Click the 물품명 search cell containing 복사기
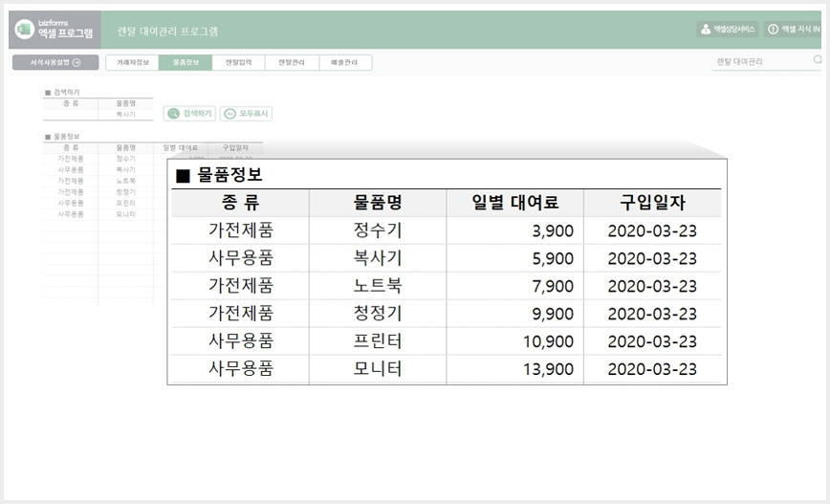Image resolution: width=830 pixels, height=504 pixels. click(126, 115)
